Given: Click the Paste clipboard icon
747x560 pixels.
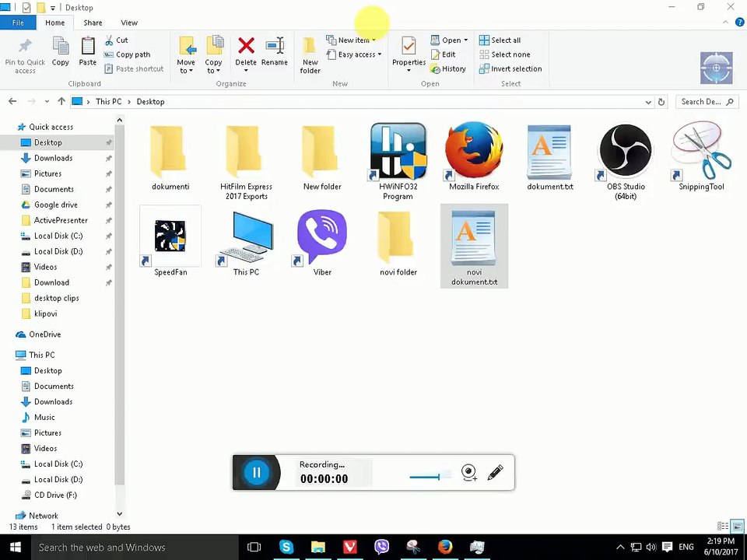Looking at the screenshot, I should (x=88, y=46).
